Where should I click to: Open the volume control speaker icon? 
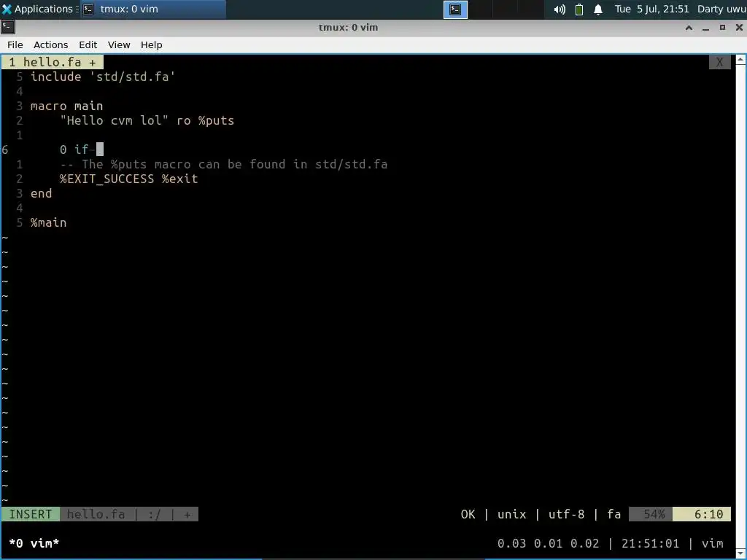(560, 9)
